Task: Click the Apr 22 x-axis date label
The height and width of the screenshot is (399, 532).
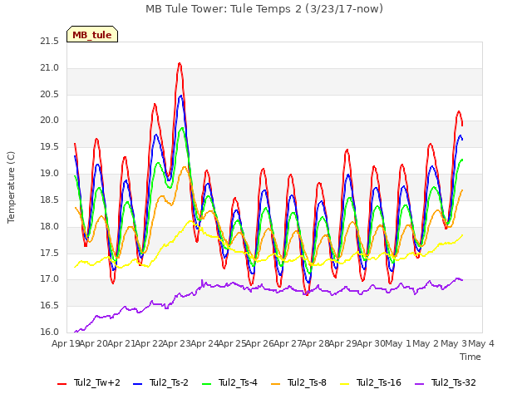Action: coord(150,343)
